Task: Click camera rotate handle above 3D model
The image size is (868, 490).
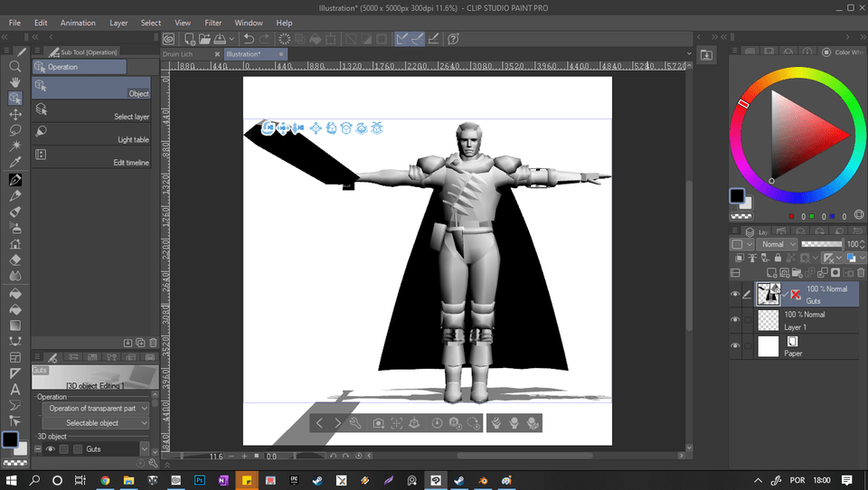Action: tap(269, 127)
